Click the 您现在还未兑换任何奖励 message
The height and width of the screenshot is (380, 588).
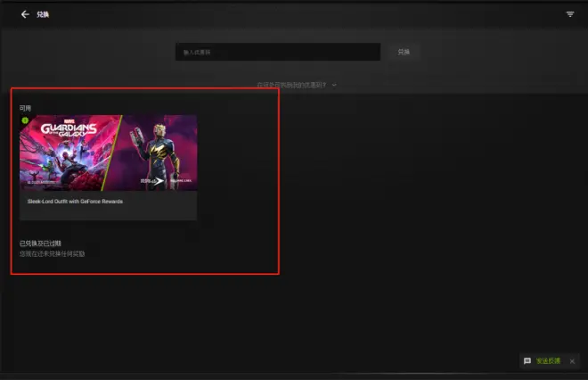(53, 254)
